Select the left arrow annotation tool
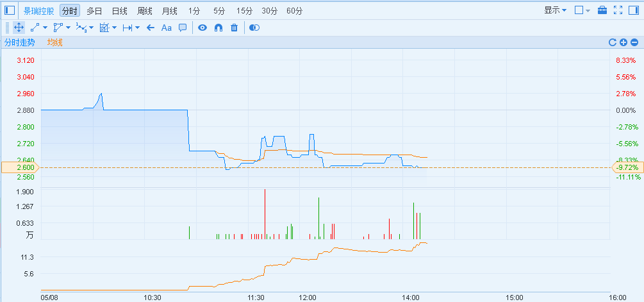The image size is (644, 302). tap(151, 28)
